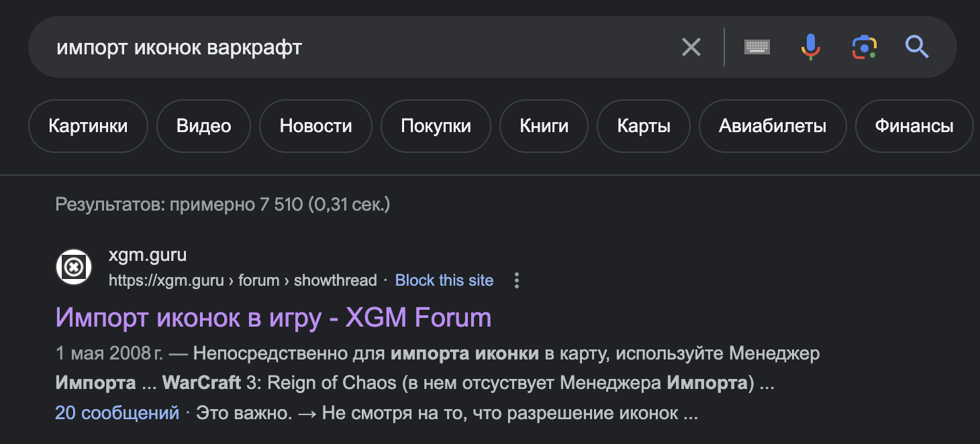Click into the search query text field

362,47
